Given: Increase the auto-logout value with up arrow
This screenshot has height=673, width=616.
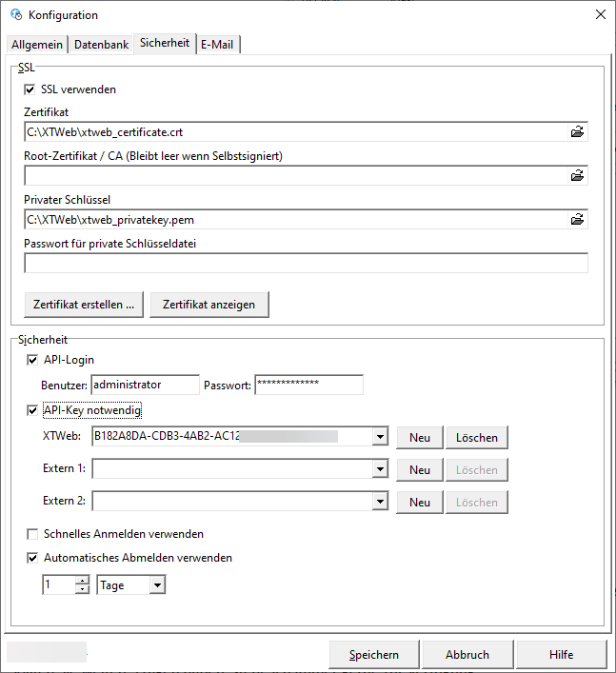Looking at the screenshot, I should [x=82, y=581].
